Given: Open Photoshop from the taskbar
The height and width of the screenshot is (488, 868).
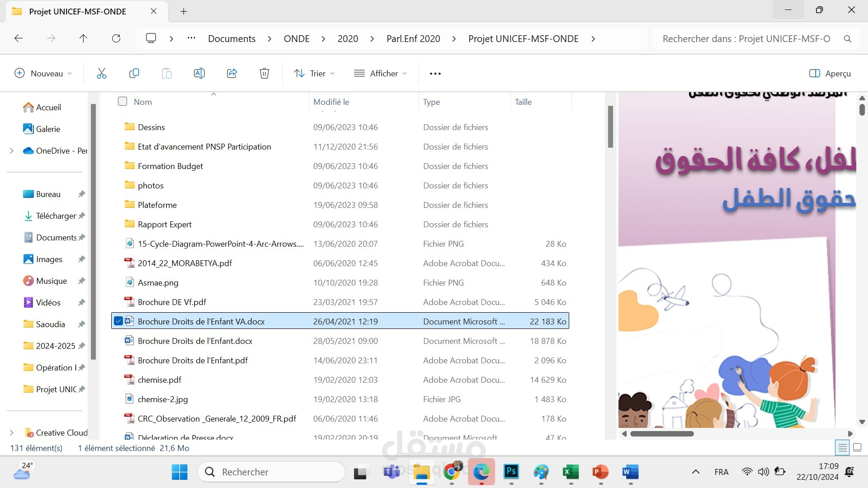Looking at the screenshot, I should [x=511, y=472].
